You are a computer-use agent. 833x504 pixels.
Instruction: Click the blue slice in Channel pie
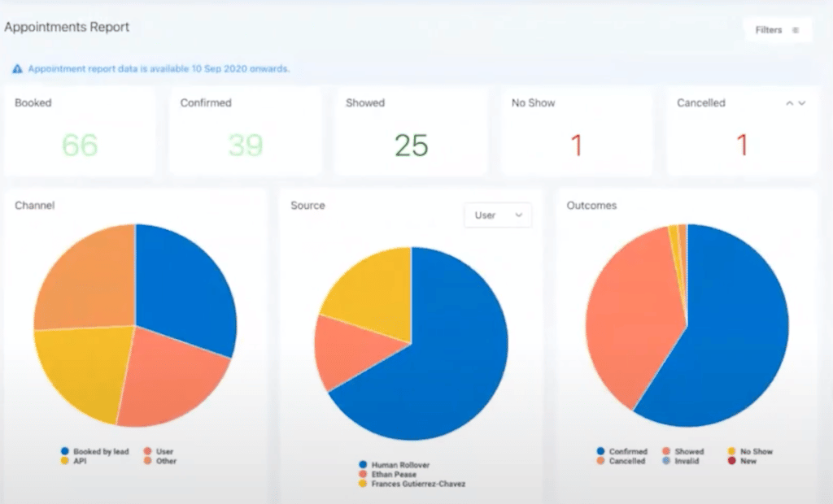click(x=183, y=285)
